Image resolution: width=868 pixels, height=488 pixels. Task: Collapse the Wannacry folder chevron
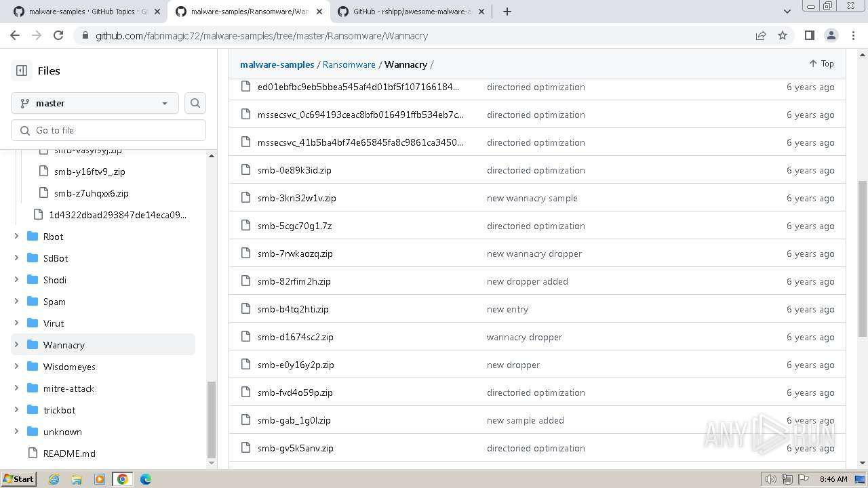[16, 345]
